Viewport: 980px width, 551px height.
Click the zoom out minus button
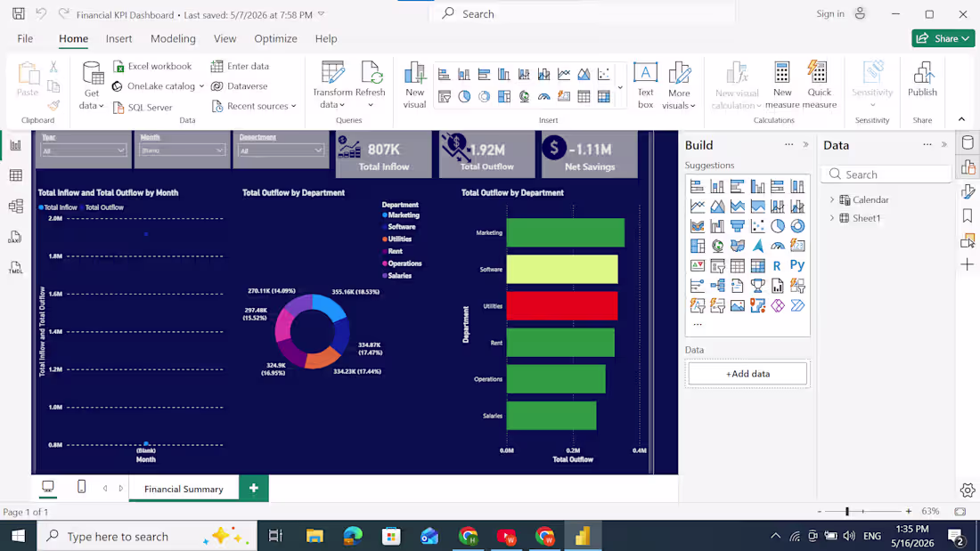(820, 511)
